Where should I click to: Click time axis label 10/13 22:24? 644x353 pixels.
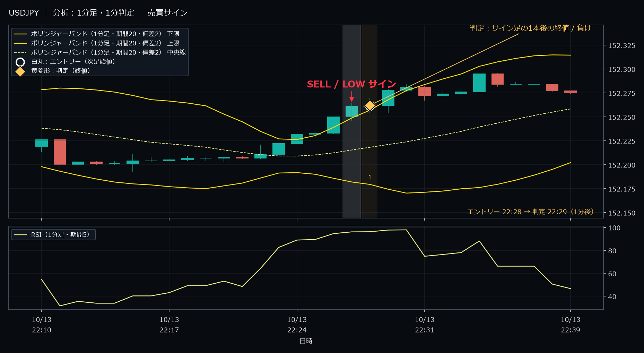pos(297,325)
